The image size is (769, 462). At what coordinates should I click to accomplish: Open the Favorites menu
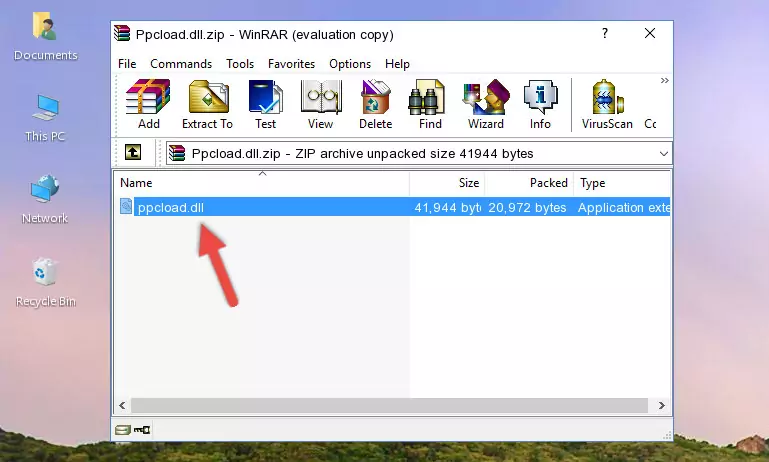coord(291,64)
